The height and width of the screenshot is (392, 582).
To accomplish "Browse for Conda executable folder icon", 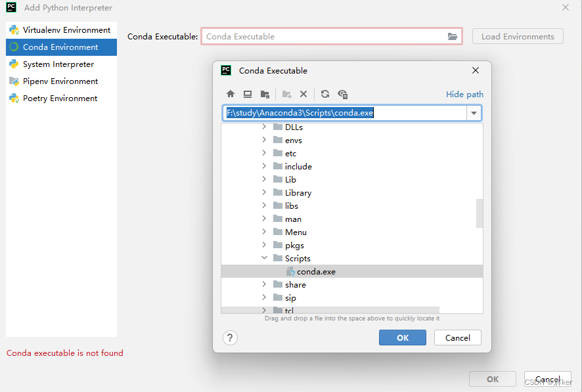I will pos(452,36).
